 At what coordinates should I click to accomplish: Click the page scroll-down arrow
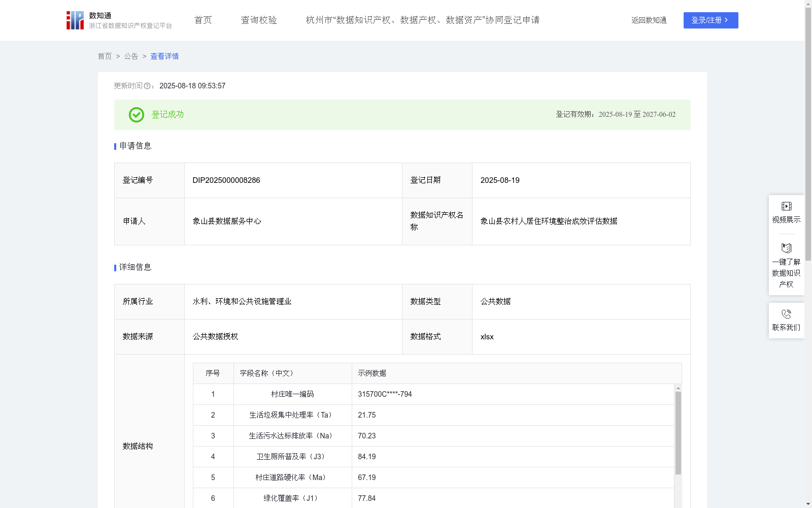click(808, 504)
